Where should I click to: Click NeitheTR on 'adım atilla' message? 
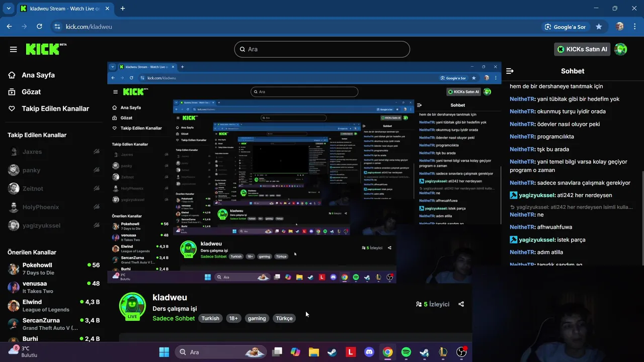[522, 252]
